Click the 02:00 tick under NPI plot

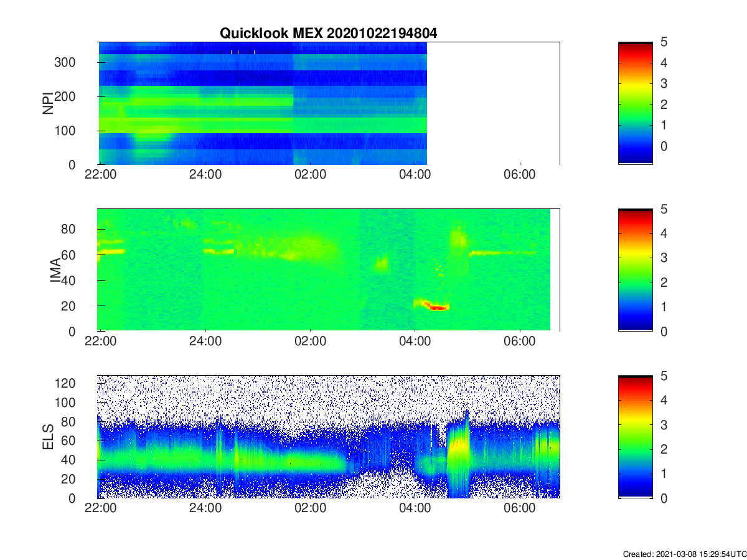pos(310,175)
